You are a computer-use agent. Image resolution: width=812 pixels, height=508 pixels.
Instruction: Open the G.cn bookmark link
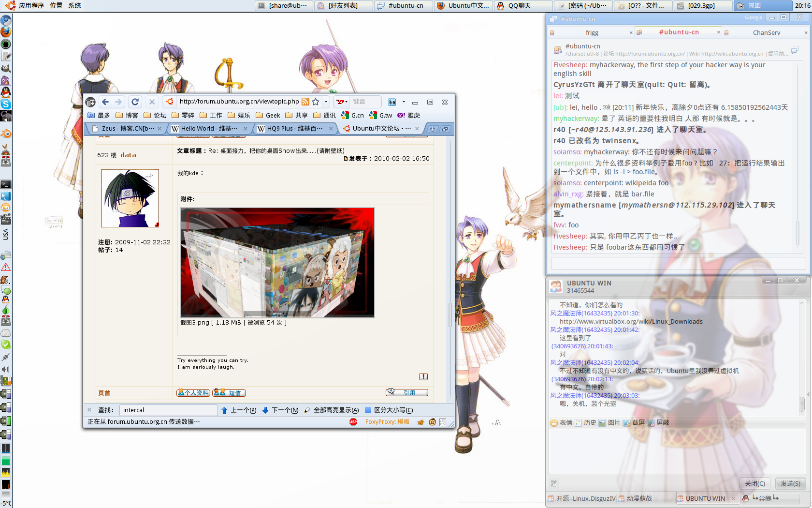[353, 115]
